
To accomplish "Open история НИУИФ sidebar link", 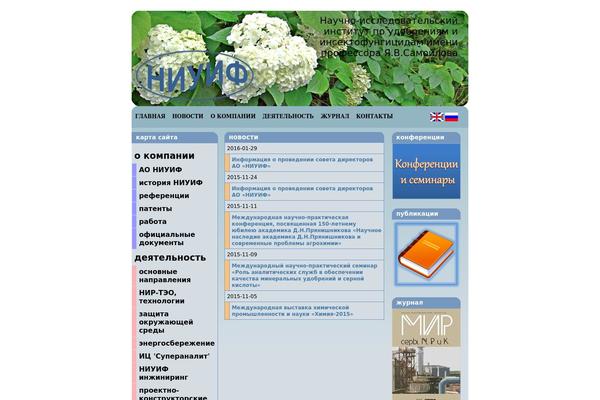I will point(171,183).
